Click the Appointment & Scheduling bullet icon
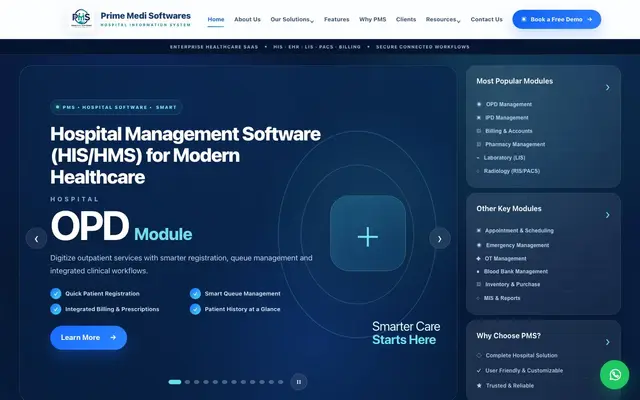The width and height of the screenshot is (640, 400). [479, 231]
